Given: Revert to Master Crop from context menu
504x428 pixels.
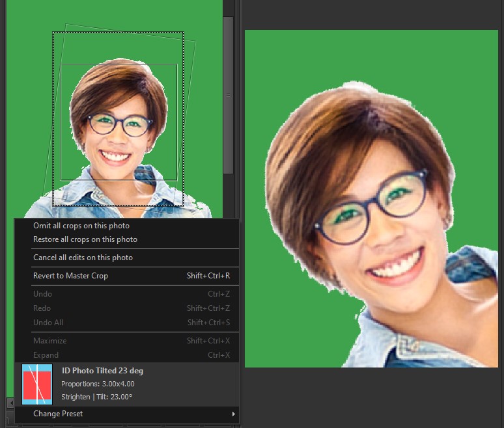Looking at the screenshot, I should (x=71, y=276).
